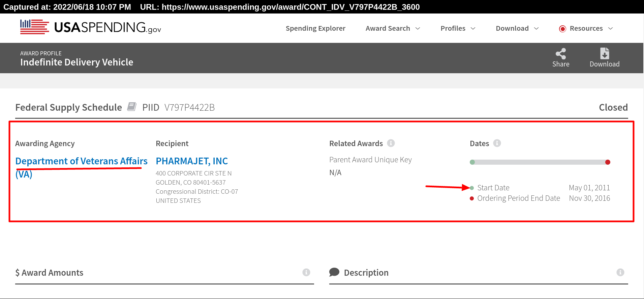Click the Award Amounts info icon
Screen dimensions: 644x299
(306, 272)
